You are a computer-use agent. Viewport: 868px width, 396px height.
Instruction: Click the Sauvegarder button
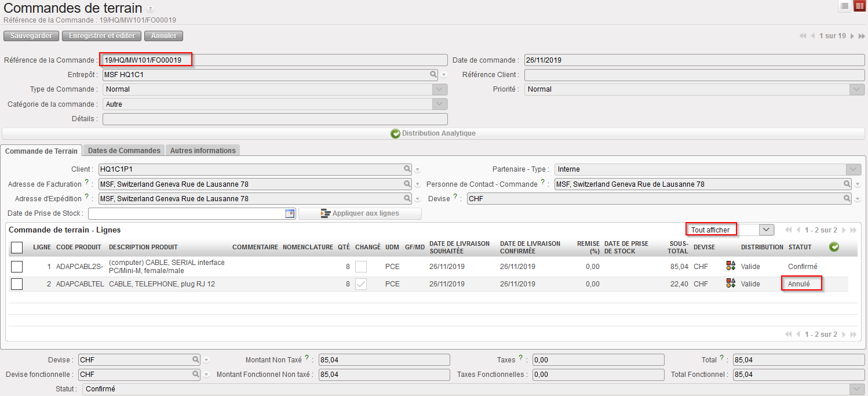coord(31,36)
